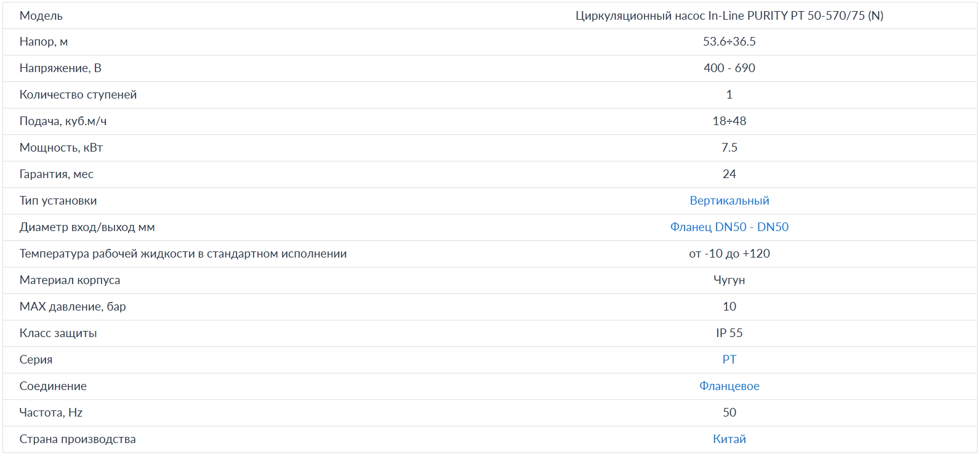Click the Соединение label

(53, 386)
